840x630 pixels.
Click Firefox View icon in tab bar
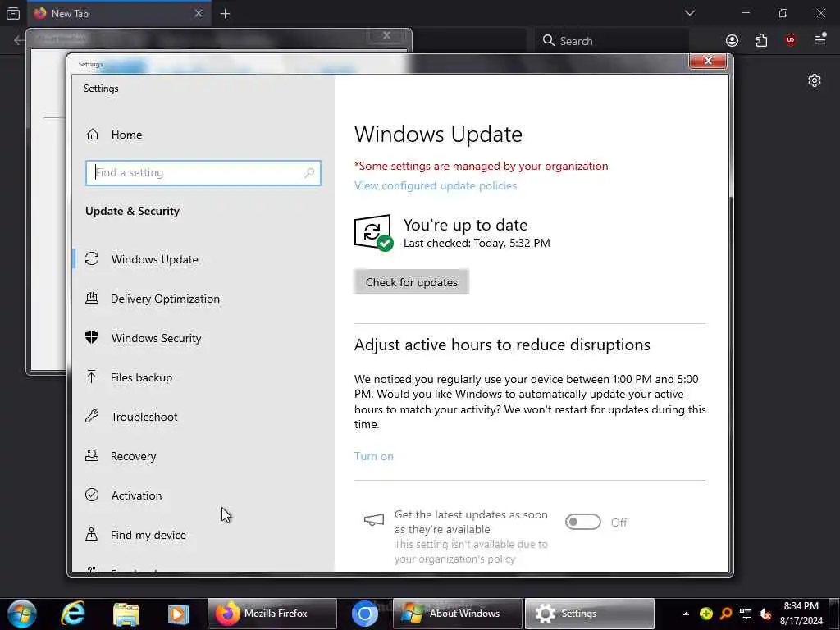[13, 13]
